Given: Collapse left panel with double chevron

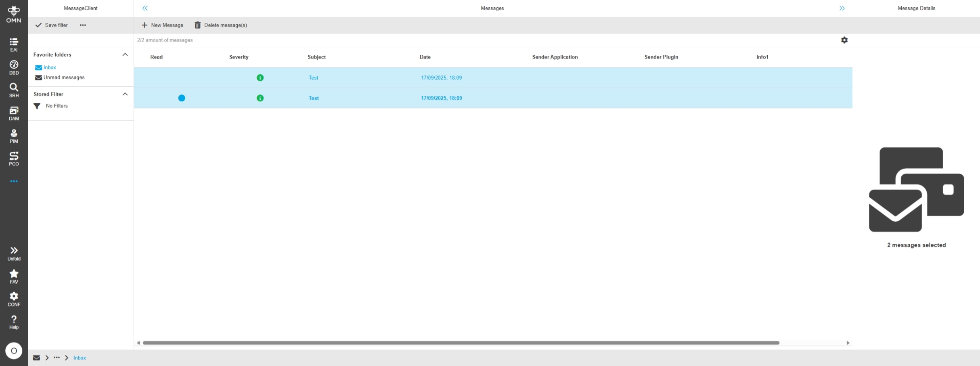Looking at the screenshot, I should (145, 8).
